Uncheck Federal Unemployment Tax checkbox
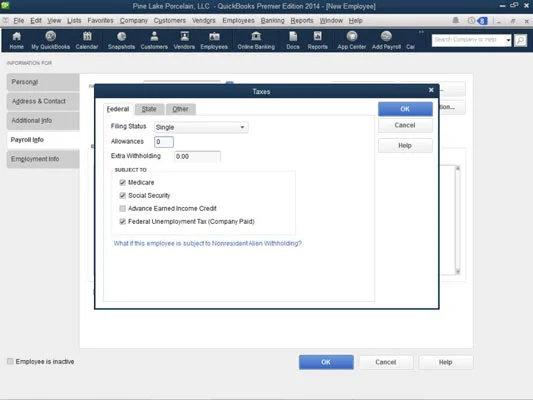 (123, 222)
